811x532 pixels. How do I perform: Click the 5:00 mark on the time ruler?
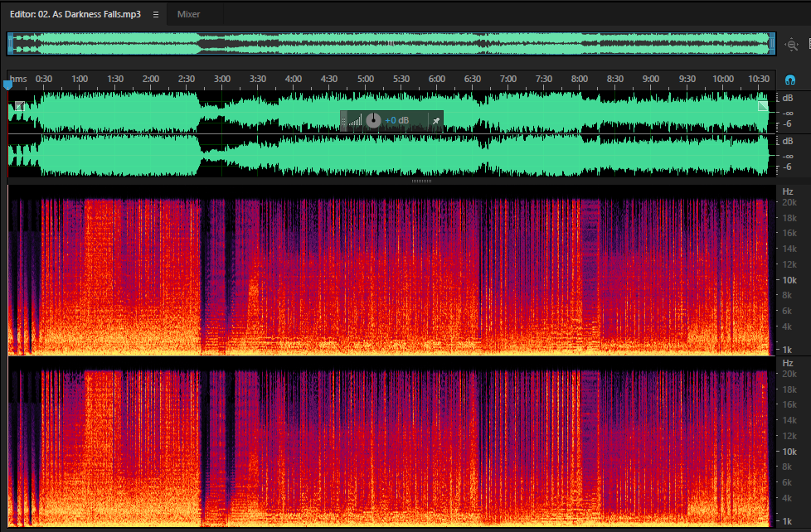[x=365, y=79]
